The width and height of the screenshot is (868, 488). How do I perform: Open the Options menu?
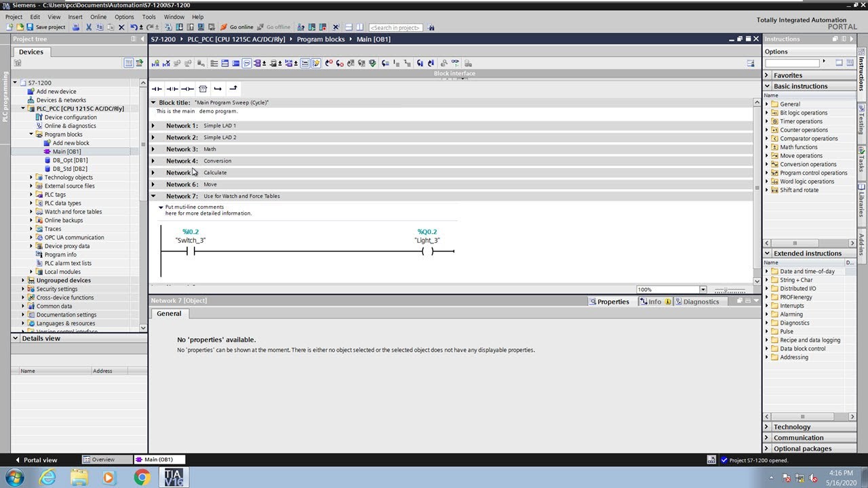coord(124,17)
